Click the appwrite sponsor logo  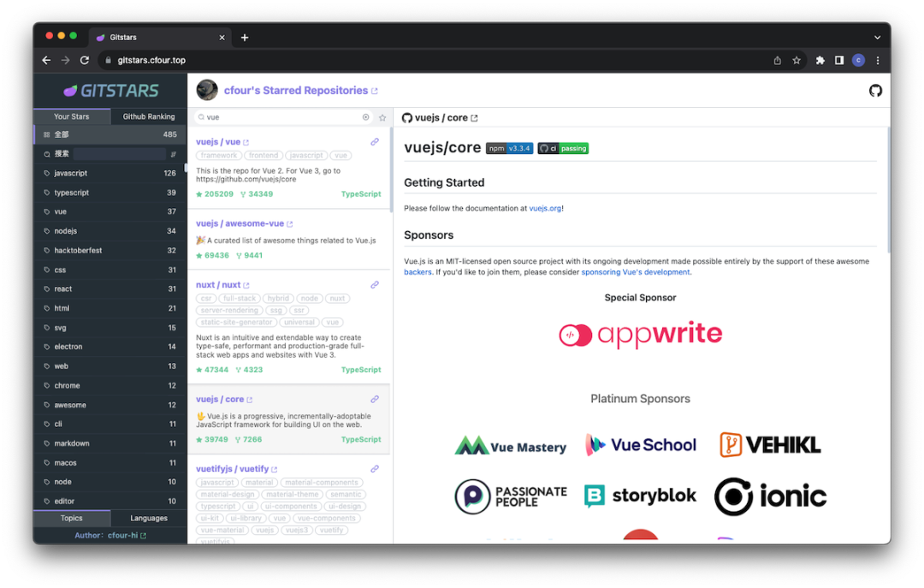coord(641,335)
